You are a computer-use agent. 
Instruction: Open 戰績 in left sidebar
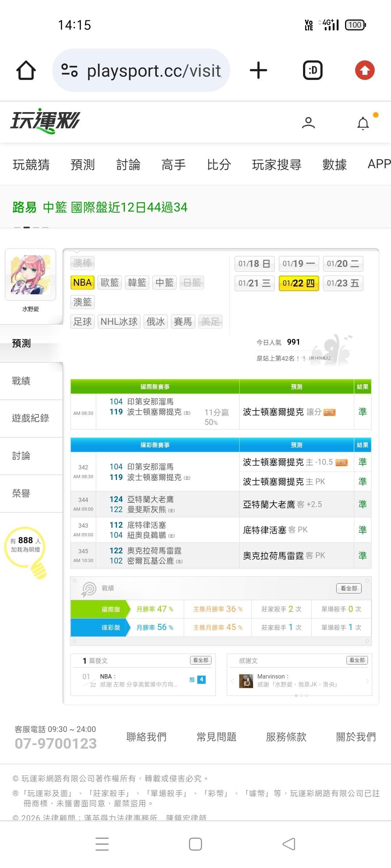point(31,381)
